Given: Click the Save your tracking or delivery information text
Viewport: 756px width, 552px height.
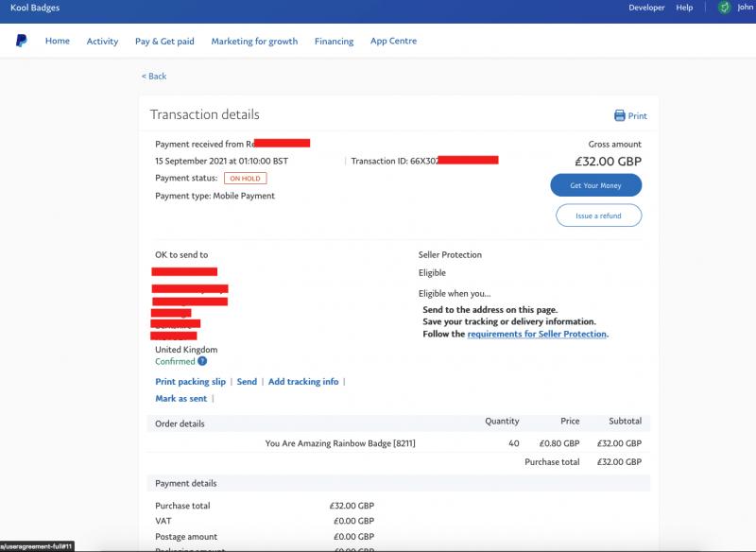Looking at the screenshot, I should (x=509, y=321).
